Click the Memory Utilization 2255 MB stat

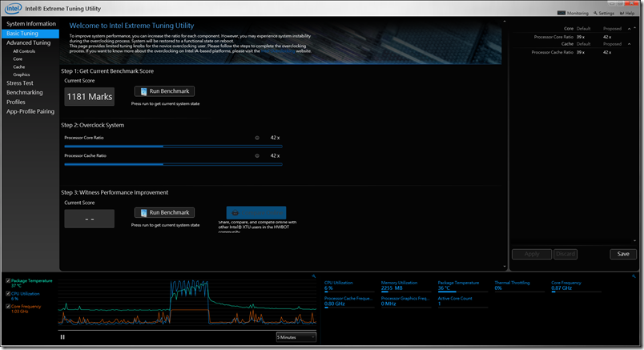coord(406,285)
